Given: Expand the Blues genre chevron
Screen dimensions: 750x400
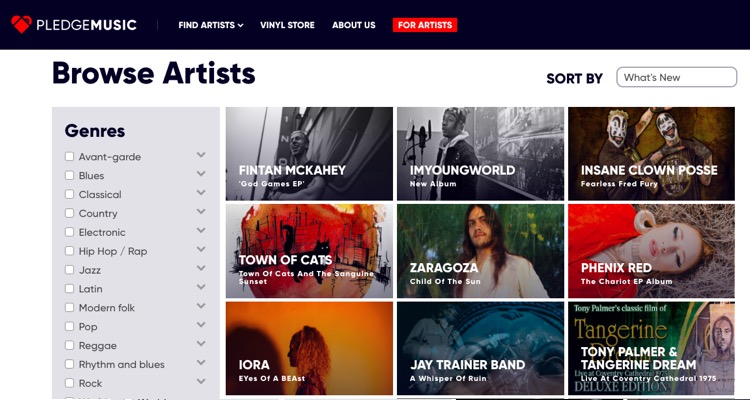Looking at the screenshot, I should pos(201,174).
